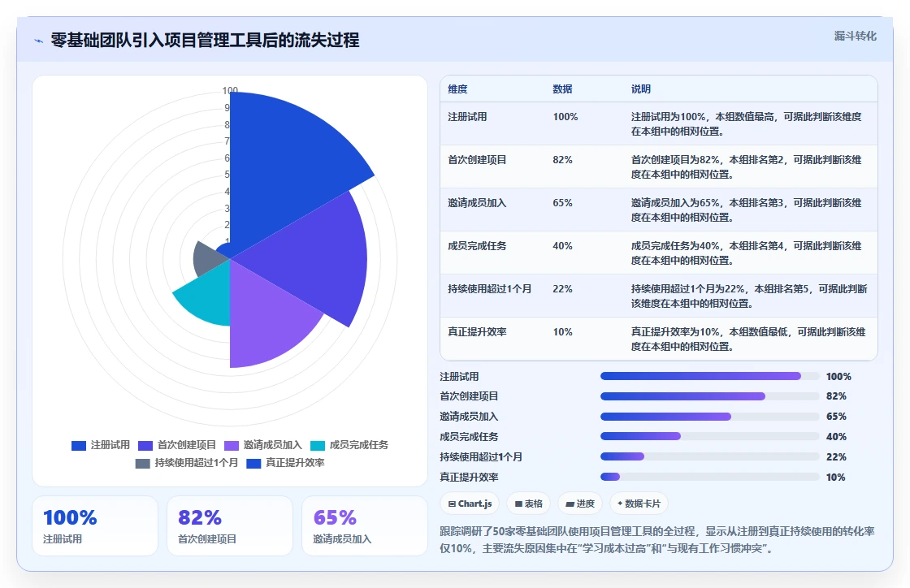Select the 成员完成任务 cell in the table
The image size is (910, 588).
477,246
